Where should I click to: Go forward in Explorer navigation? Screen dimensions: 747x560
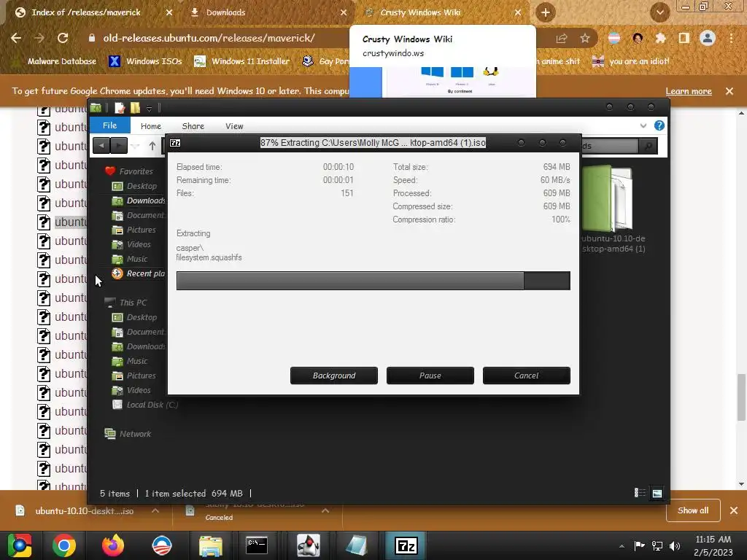119,145
